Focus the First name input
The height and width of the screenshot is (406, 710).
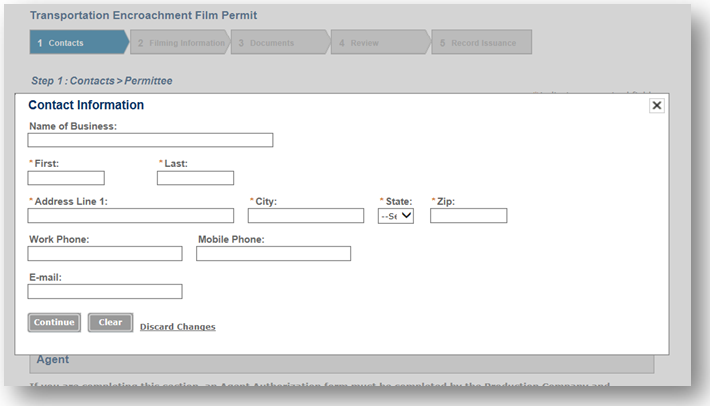click(x=66, y=178)
